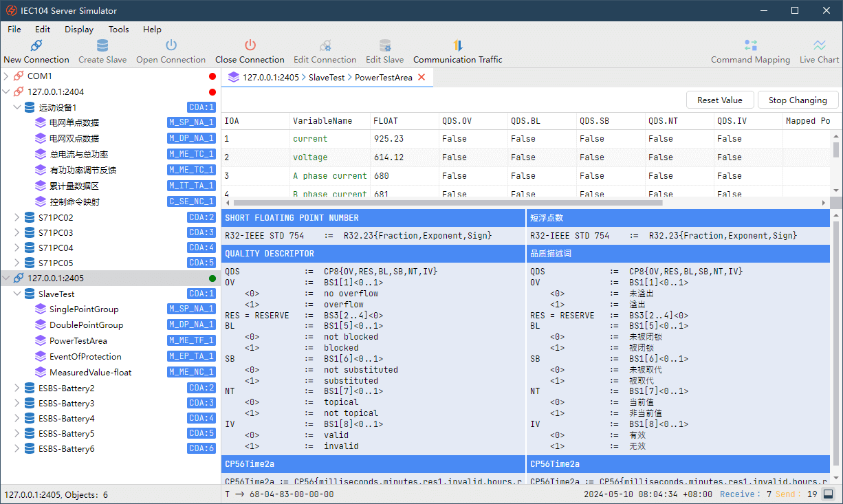The width and height of the screenshot is (843, 504).
Task: Select the DoublePointGroup tree item
Action: (86, 325)
